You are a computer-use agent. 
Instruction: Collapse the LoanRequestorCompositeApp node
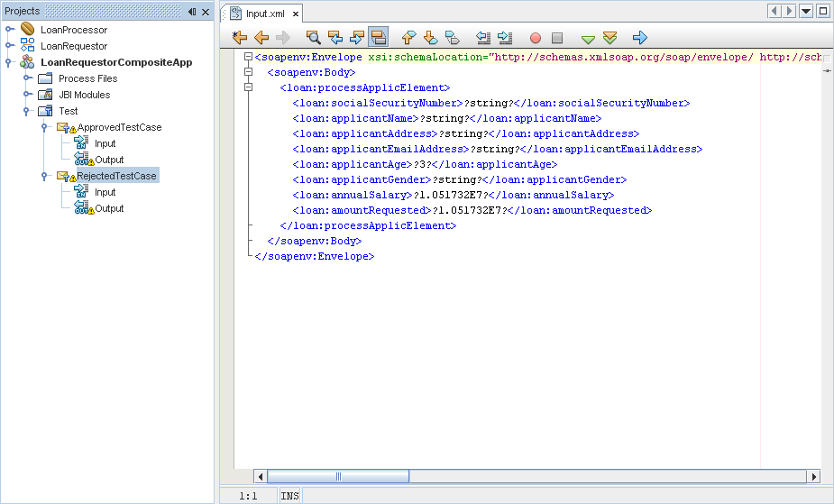(8, 62)
